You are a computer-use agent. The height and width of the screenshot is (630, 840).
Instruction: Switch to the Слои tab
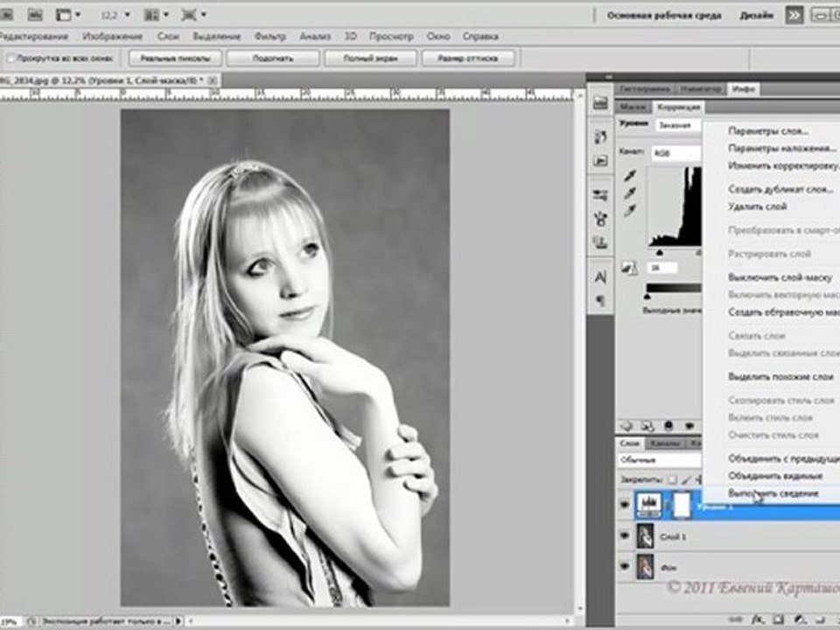(x=629, y=444)
